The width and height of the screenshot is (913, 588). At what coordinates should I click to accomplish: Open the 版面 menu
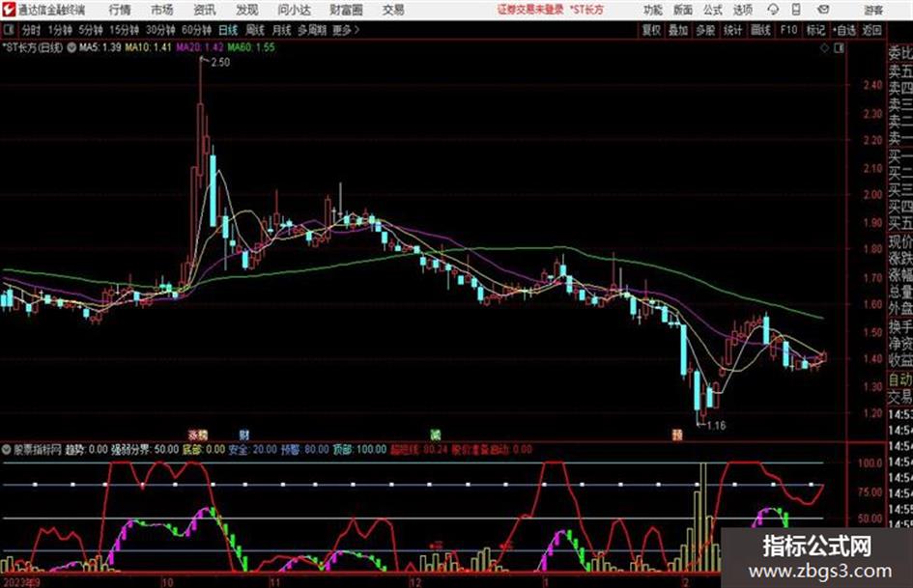click(682, 10)
